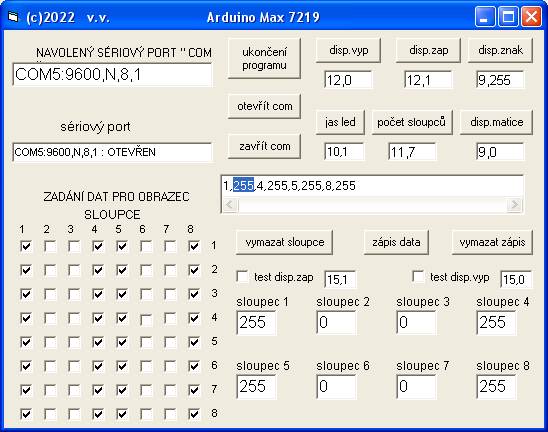Check column 2 row 1 checkbox
Image resolution: width=548 pixels, height=432 pixels.
[50, 246]
